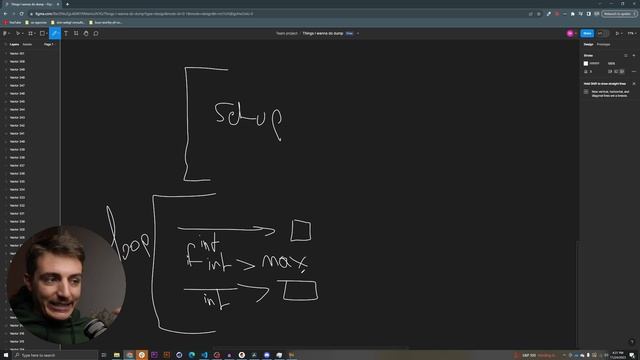Click the file name Things I wanna do dump
The width and height of the screenshot is (640, 360).
[322, 33]
